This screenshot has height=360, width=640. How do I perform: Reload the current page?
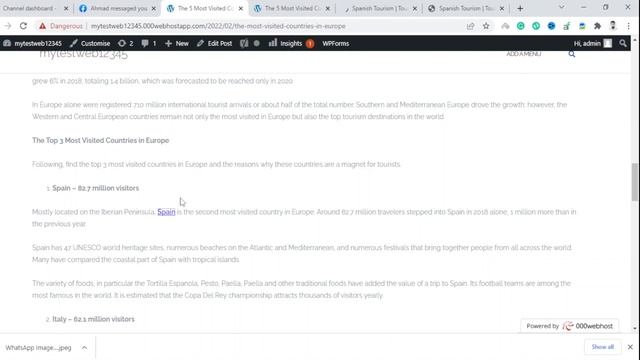(x=23, y=26)
